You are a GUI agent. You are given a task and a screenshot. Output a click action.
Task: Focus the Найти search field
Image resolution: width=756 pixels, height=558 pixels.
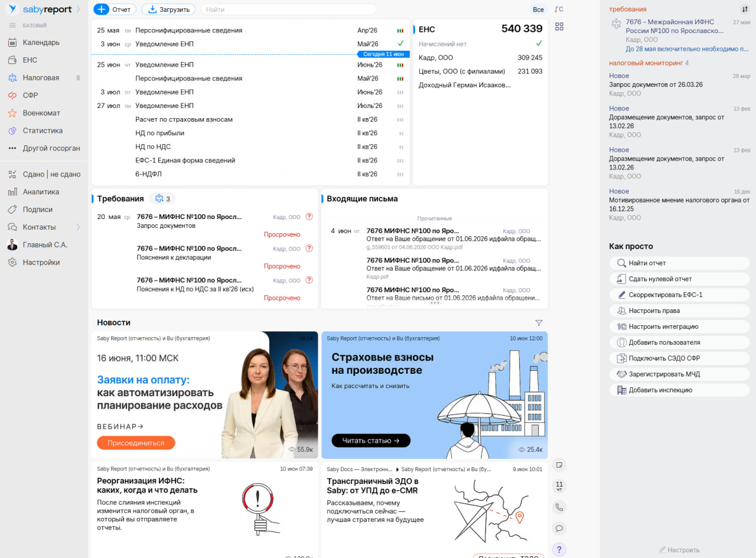289,9
